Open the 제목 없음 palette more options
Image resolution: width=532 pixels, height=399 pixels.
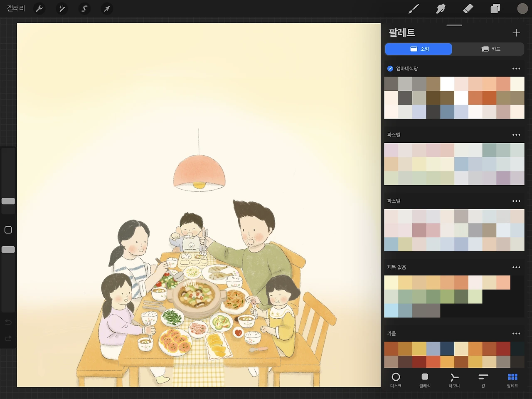coord(516,267)
